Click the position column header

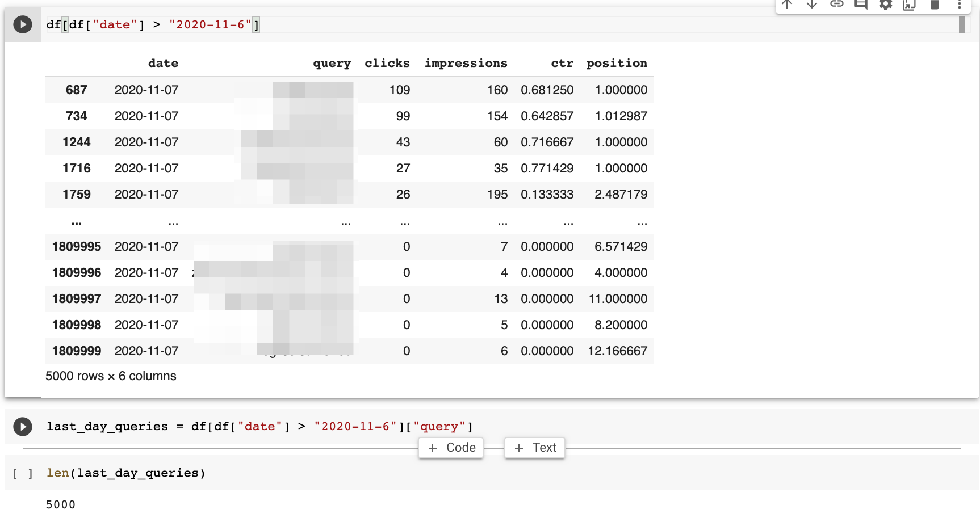coord(617,63)
